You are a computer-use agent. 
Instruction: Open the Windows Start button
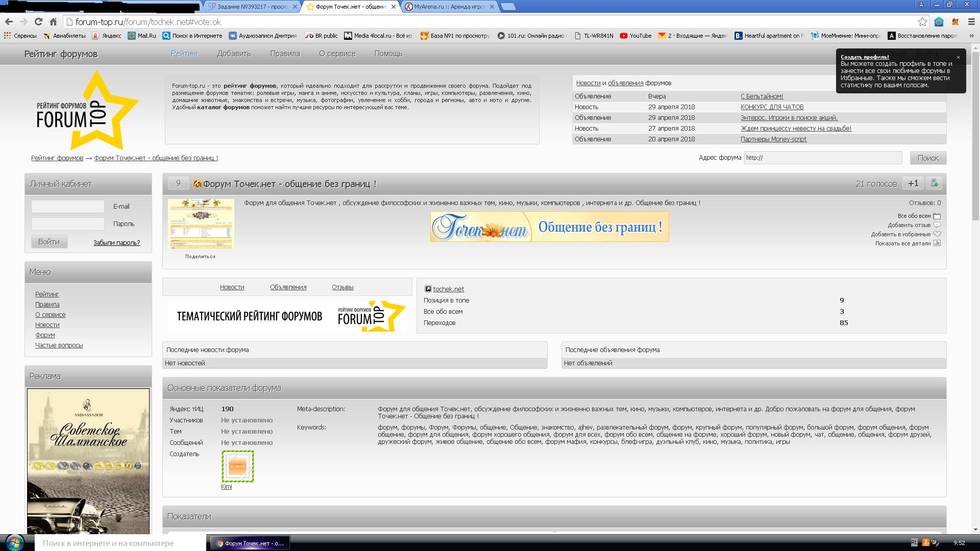click(14, 542)
